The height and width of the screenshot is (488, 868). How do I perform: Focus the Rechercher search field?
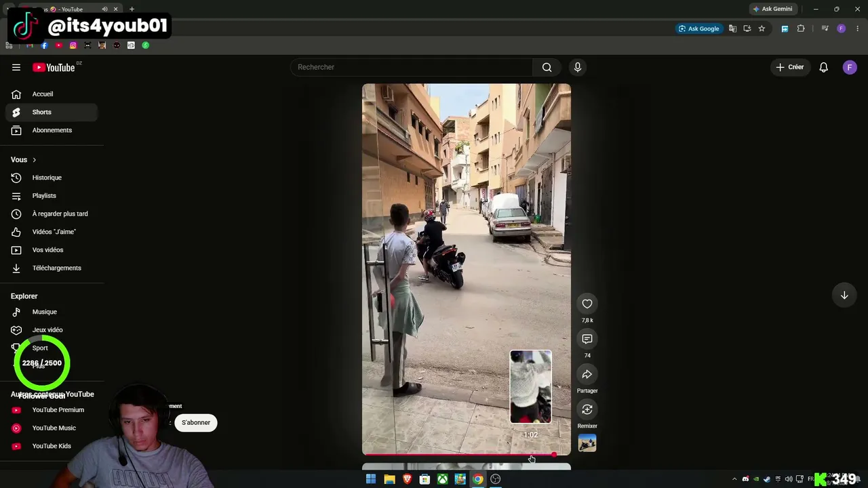point(412,67)
